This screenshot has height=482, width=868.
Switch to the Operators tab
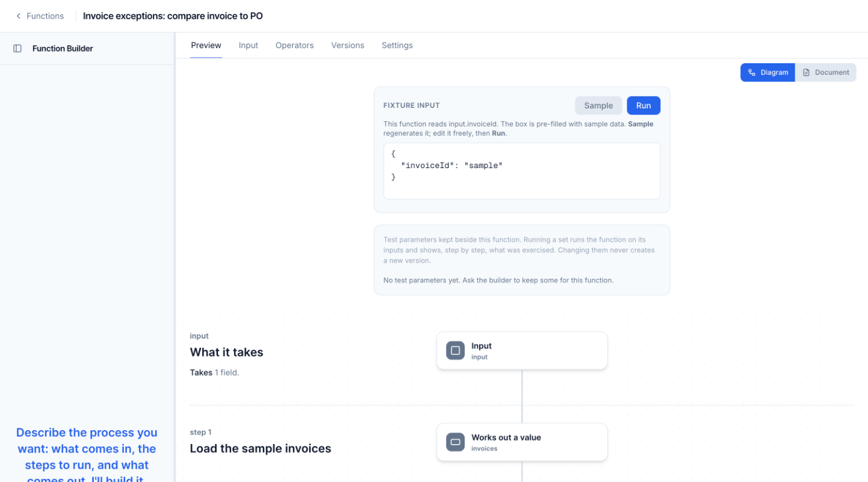coord(294,45)
